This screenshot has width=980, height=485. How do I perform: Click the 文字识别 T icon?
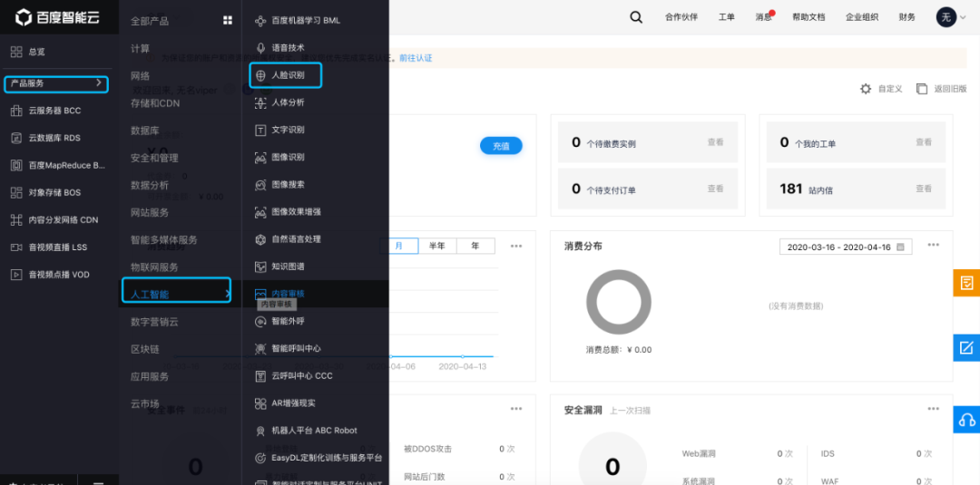tap(261, 130)
